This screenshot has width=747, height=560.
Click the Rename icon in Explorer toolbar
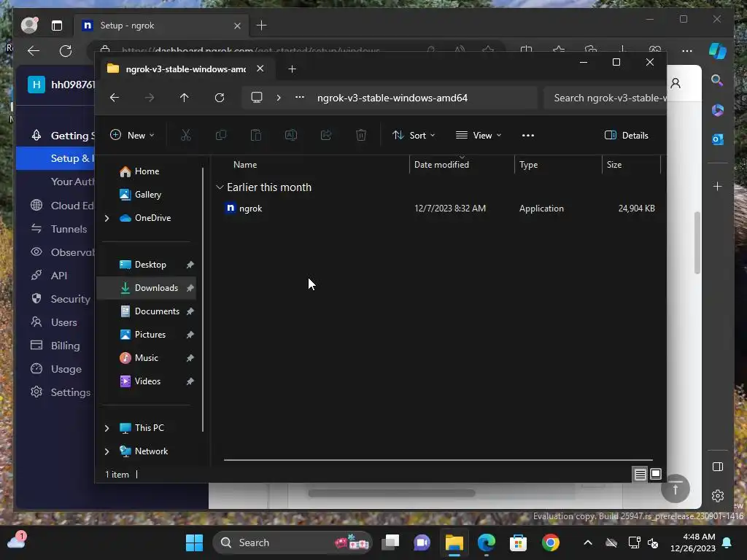tap(290, 135)
